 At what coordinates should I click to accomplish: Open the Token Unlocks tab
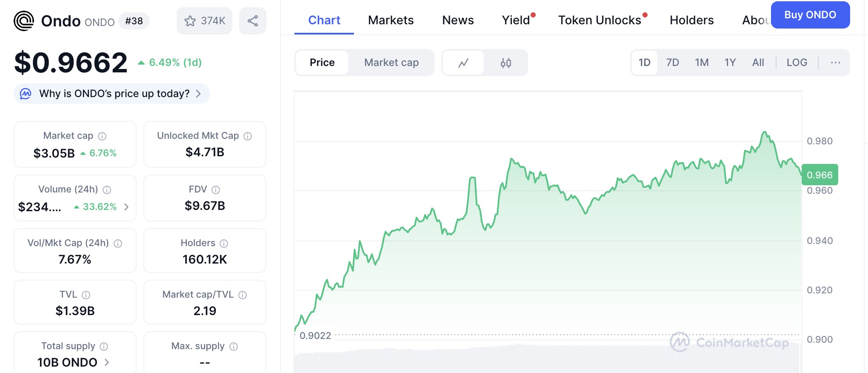click(600, 20)
